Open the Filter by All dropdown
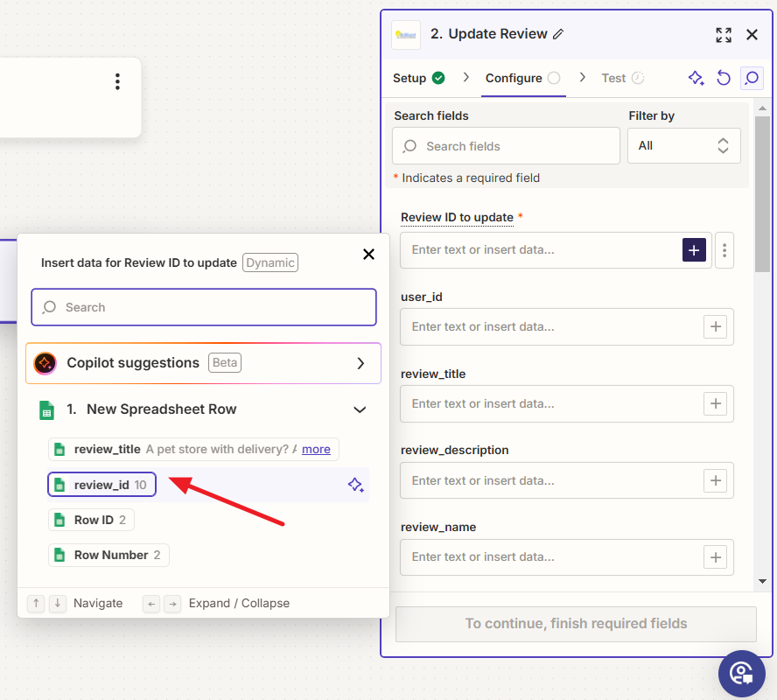The width and height of the screenshot is (777, 700). (684, 145)
